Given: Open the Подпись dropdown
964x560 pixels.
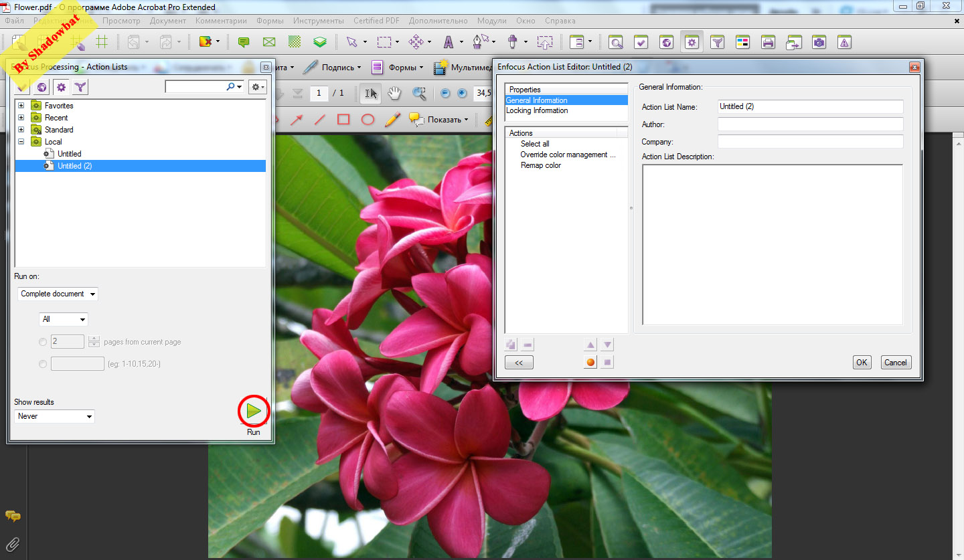Looking at the screenshot, I should pyautogui.click(x=331, y=68).
